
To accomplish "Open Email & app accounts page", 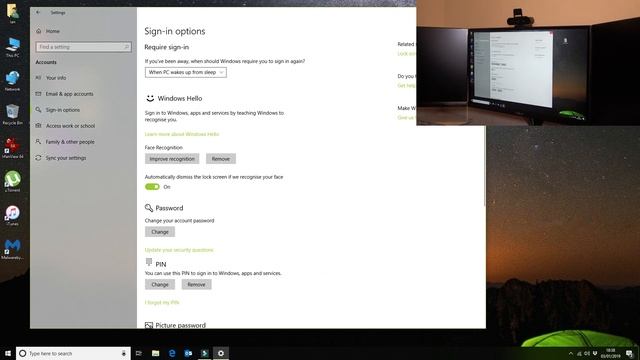I will point(69,94).
